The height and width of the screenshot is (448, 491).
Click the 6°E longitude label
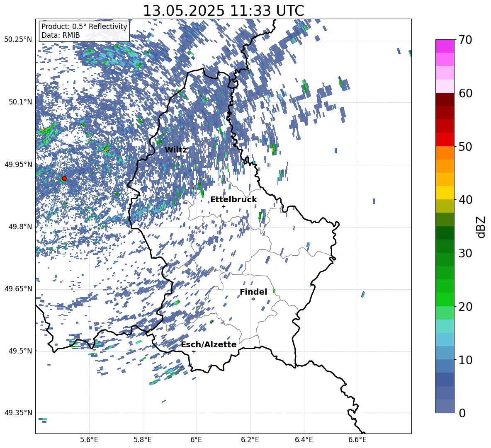pyautogui.click(x=196, y=440)
